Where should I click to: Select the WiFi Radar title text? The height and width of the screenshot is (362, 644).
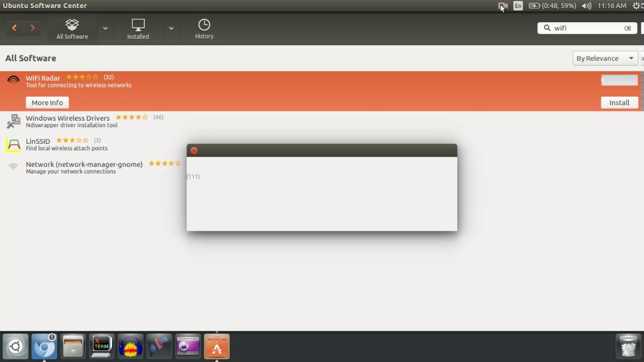click(x=43, y=78)
